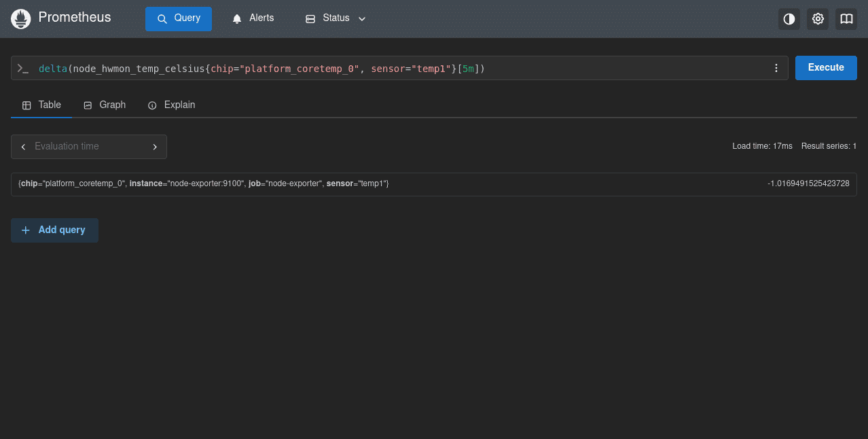
Task: Open the Query page
Action: tap(179, 19)
